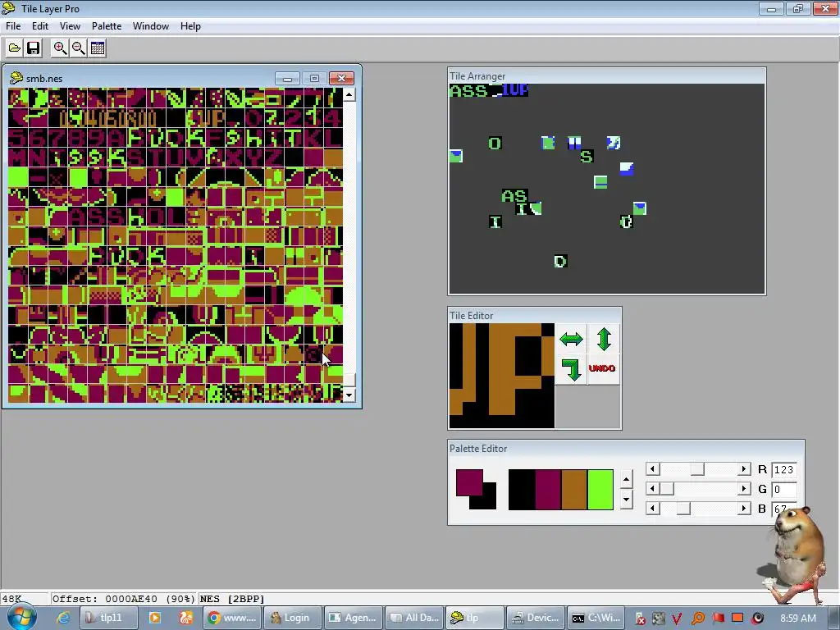Image resolution: width=840 pixels, height=630 pixels.
Task: Click the orange magnifier tray icon
Action: pyautogui.click(x=697, y=619)
